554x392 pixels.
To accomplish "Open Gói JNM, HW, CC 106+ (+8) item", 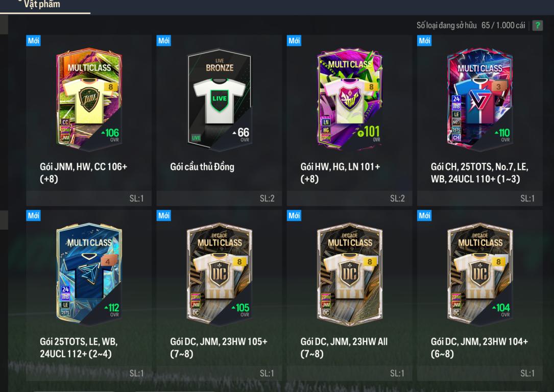I will [83, 173].
